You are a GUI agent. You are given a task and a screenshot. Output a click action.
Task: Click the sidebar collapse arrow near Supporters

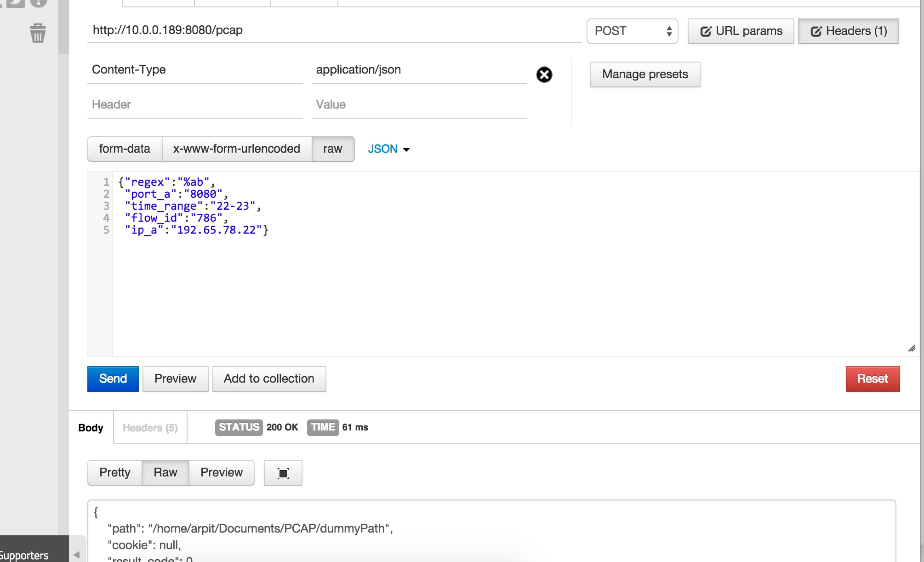76,555
